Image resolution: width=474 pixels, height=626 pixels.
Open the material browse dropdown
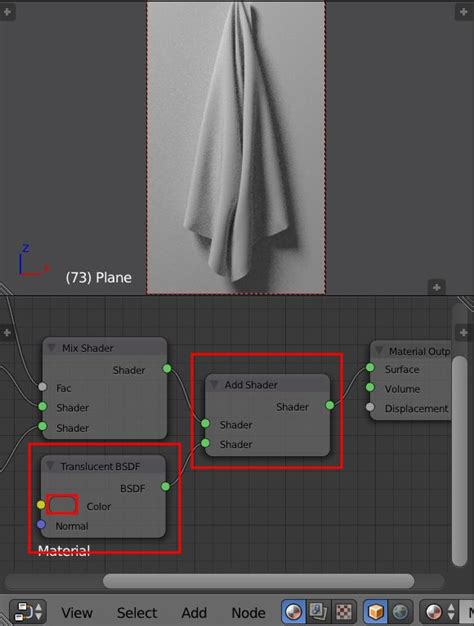pyautogui.click(x=439, y=611)
